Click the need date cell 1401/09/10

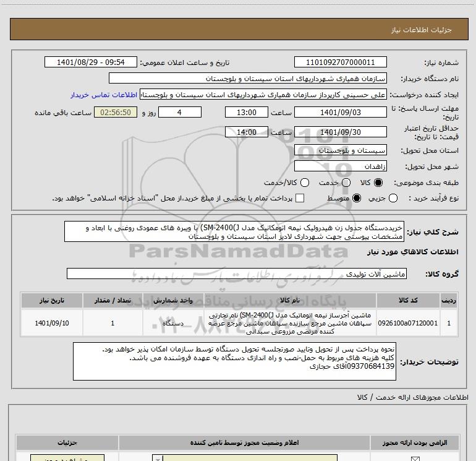[51, 323]
